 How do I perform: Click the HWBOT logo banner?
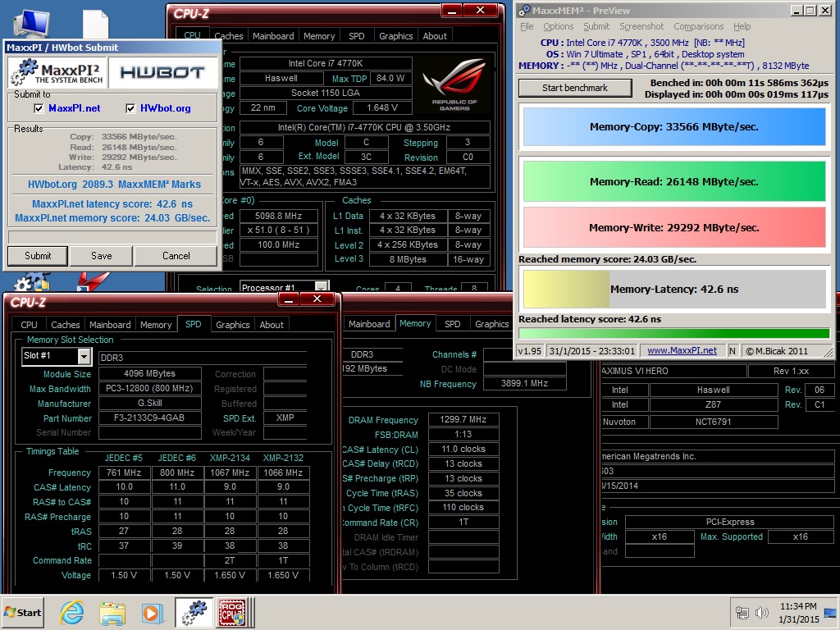click(162, 72)
